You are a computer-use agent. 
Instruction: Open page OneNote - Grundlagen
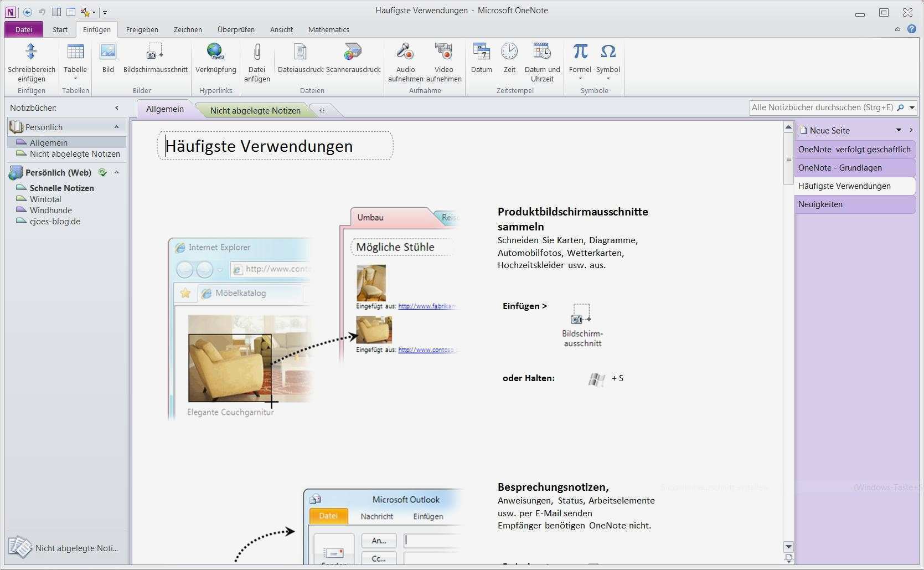click(x=854, y=168)
